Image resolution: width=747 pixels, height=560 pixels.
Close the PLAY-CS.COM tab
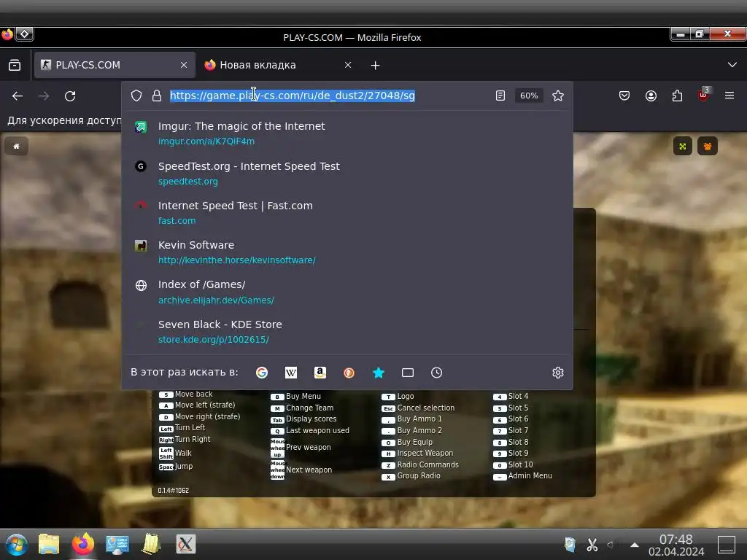(184, 65)
